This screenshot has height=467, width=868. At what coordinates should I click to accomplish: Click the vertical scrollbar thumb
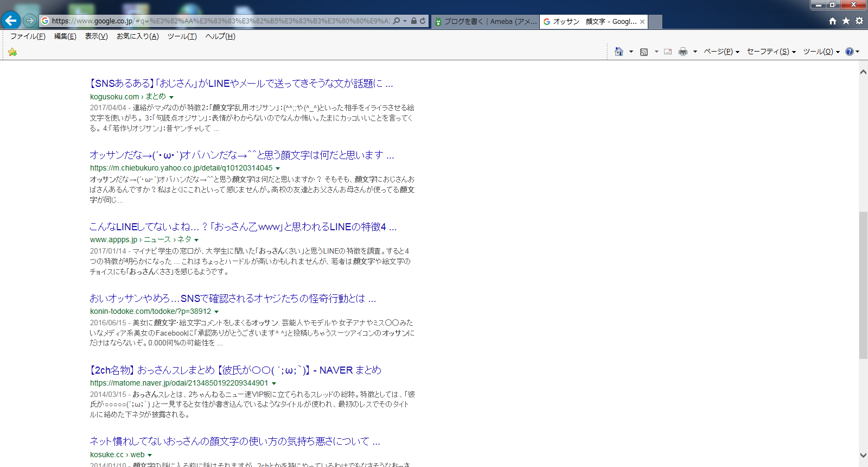(x=863, y=285)
